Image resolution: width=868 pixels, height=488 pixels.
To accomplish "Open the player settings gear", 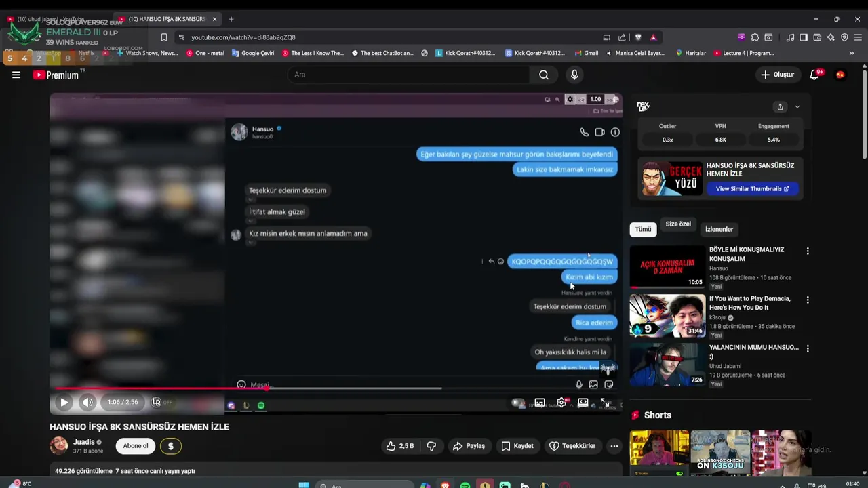I will pyautogui.click(x=561, y=403).
